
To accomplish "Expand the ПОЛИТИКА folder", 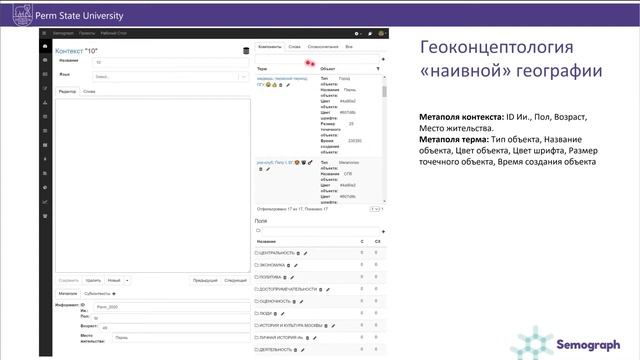I will click(257, 277).
